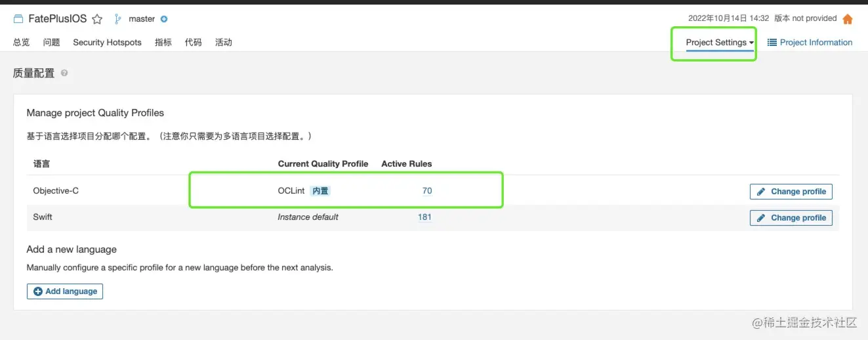Click the blue plus icon beside master
This screenshot has width=868, height=340.
164,19
